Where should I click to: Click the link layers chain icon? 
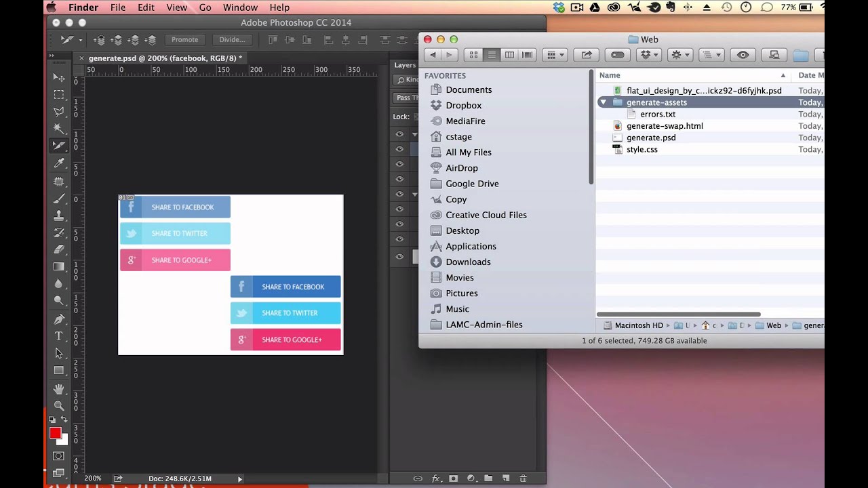(x=418, y=479)
